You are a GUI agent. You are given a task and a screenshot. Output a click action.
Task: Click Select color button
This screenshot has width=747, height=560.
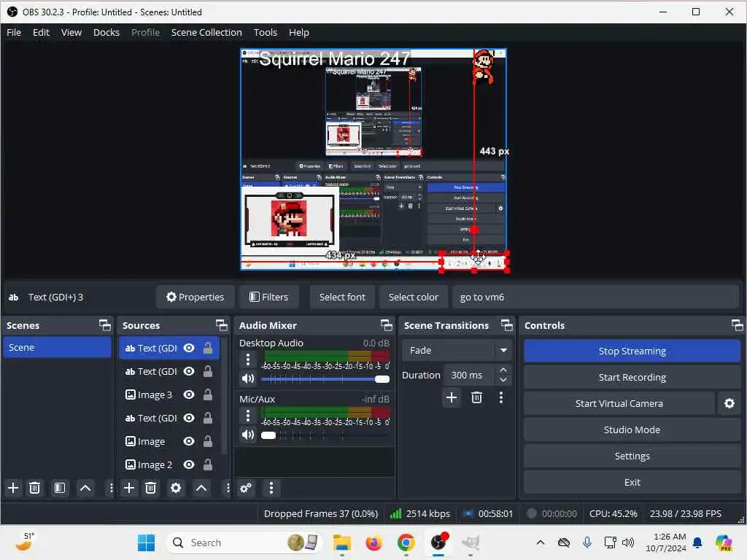(x=413, y=297)
